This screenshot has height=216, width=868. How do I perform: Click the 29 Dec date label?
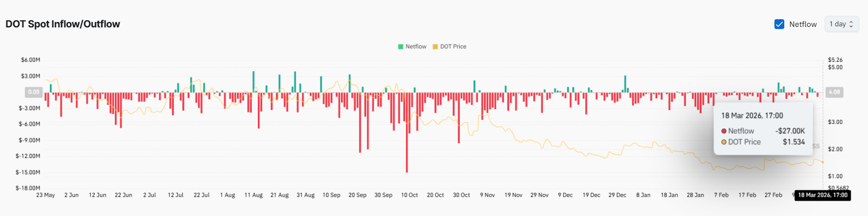pos(617,195)
